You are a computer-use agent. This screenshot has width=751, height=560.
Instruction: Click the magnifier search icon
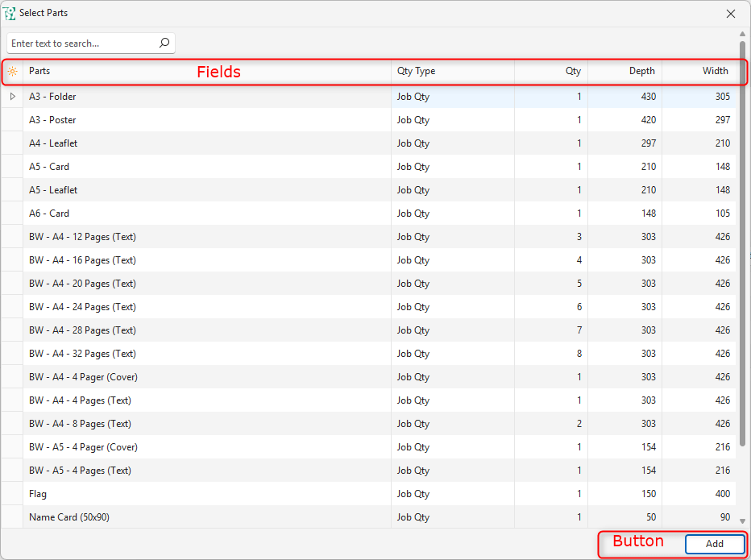[x=164, y=44]
